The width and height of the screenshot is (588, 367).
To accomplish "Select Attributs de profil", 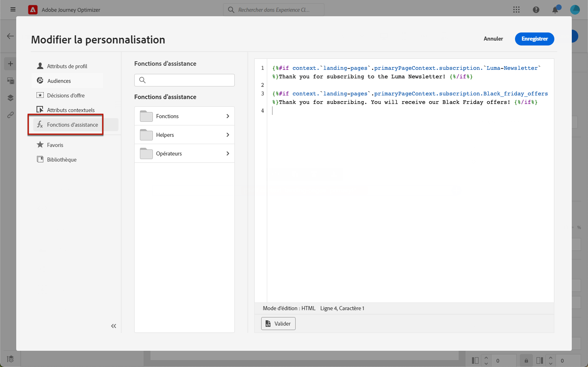I will 67,66.
